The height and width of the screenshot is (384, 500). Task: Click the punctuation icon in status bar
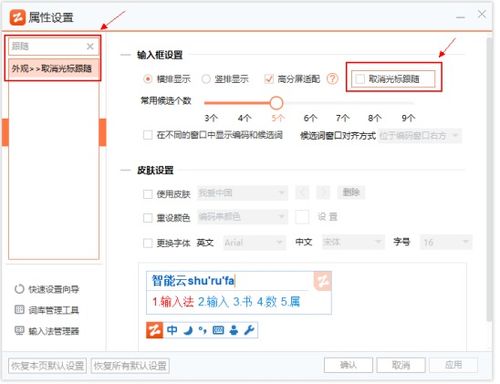[203, 330]
